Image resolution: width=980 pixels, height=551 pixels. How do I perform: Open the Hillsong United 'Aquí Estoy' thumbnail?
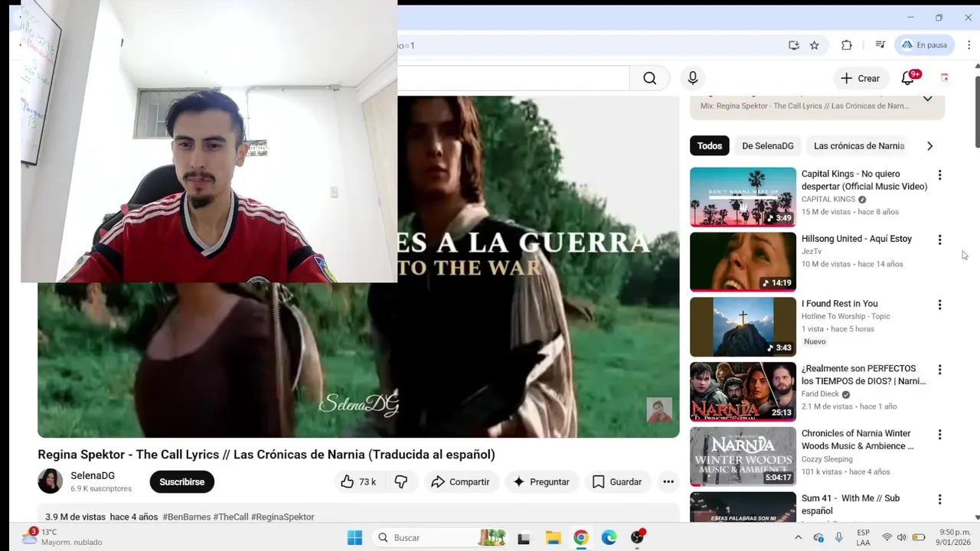[743, 262]
